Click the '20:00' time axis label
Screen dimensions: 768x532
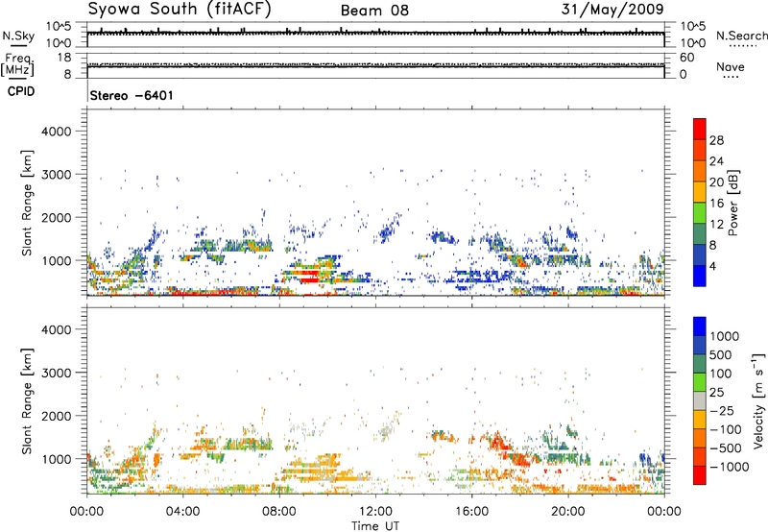(567, 512)
